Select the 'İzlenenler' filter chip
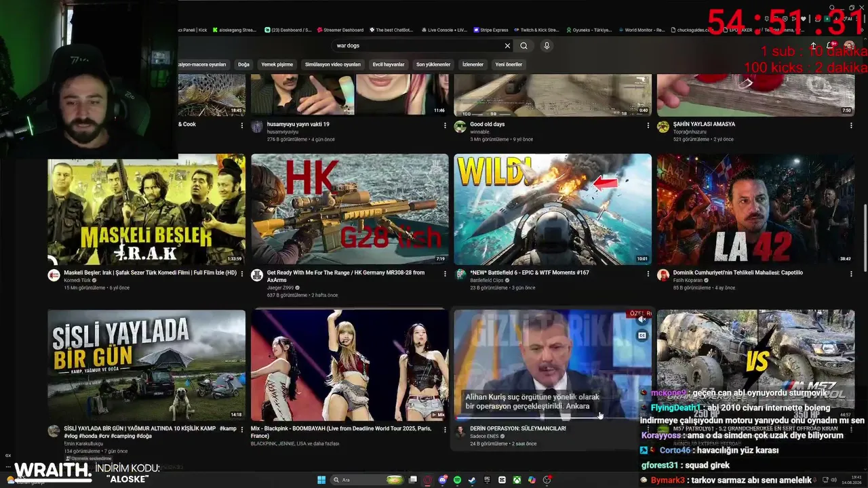Viewport: 868px width, 488px height. (473, 64)
